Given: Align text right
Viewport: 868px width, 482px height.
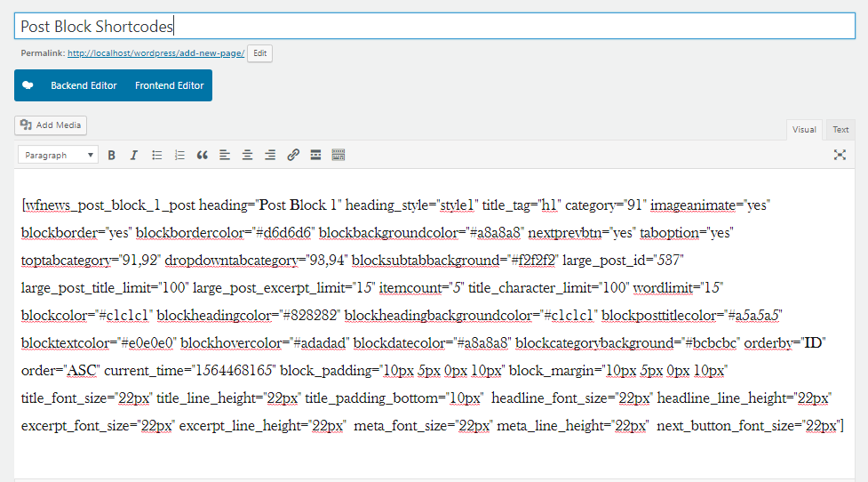Looking at the screenshot, I should [x=270, y=155].
